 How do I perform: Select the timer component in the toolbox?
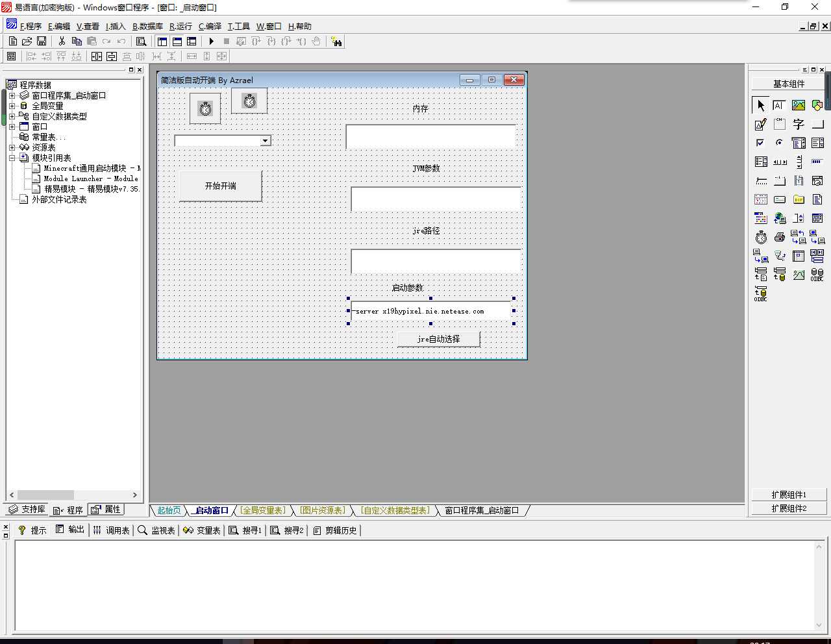click(x=761, y=237)
